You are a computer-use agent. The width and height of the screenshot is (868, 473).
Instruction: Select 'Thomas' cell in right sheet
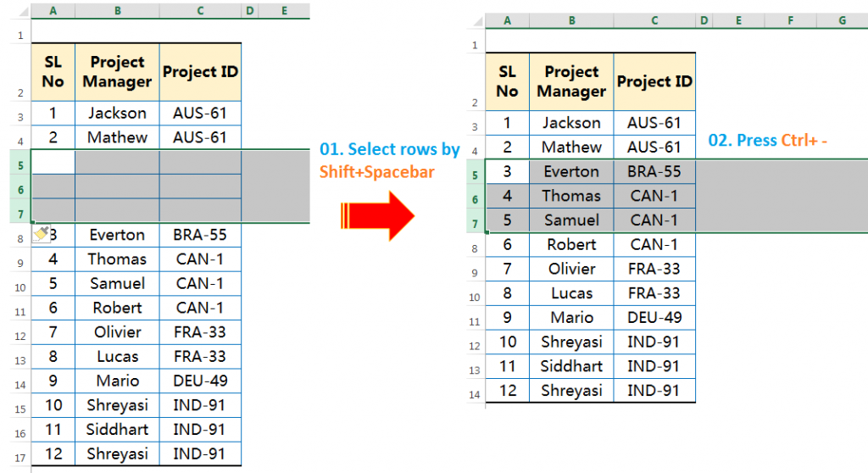[x=572, y=196]
